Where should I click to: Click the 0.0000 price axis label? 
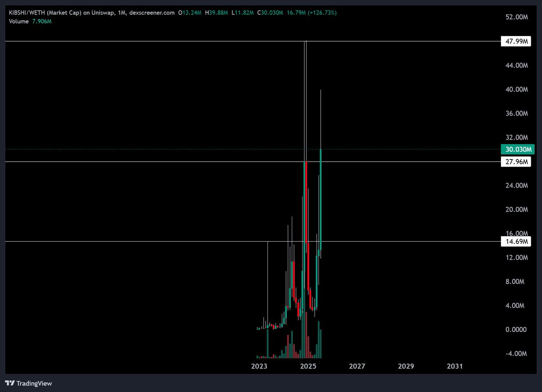(517, 330)
